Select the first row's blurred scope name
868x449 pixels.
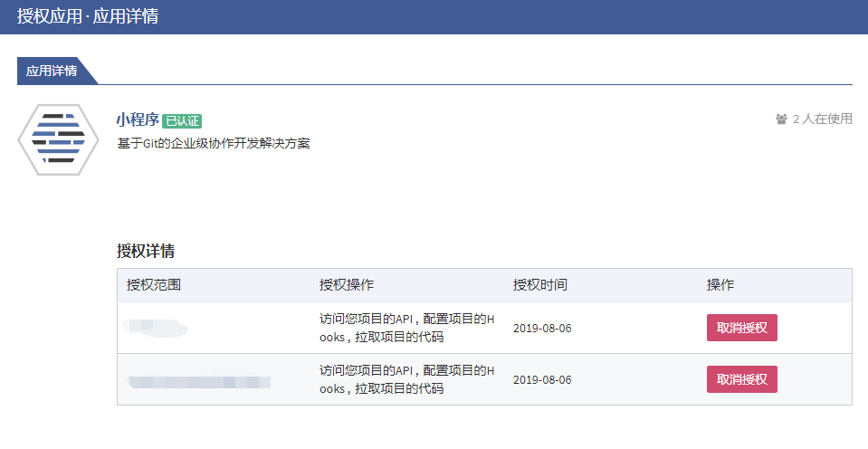[157, 328]
